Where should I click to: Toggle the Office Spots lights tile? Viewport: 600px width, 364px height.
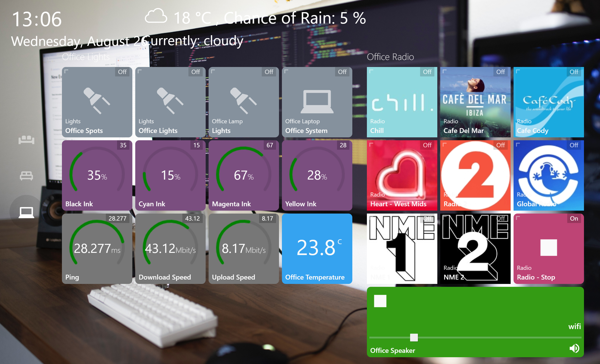pos(97,102)
